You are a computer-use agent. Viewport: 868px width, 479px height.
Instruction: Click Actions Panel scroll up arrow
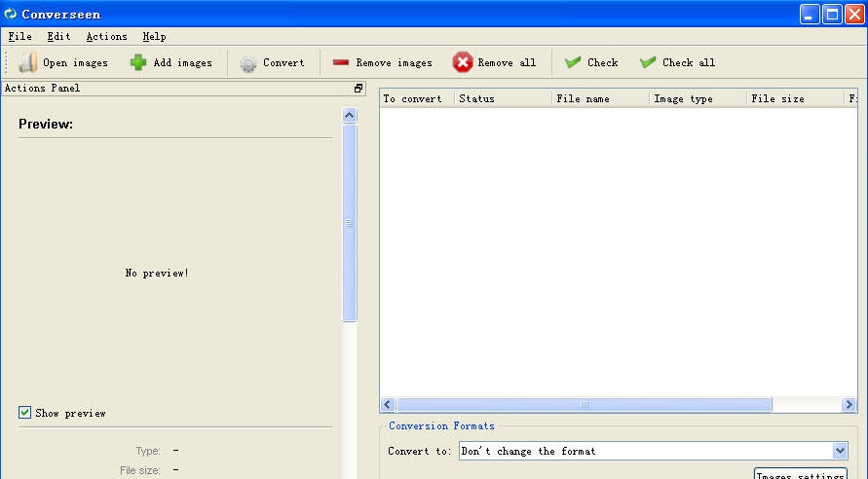point(349,115)
